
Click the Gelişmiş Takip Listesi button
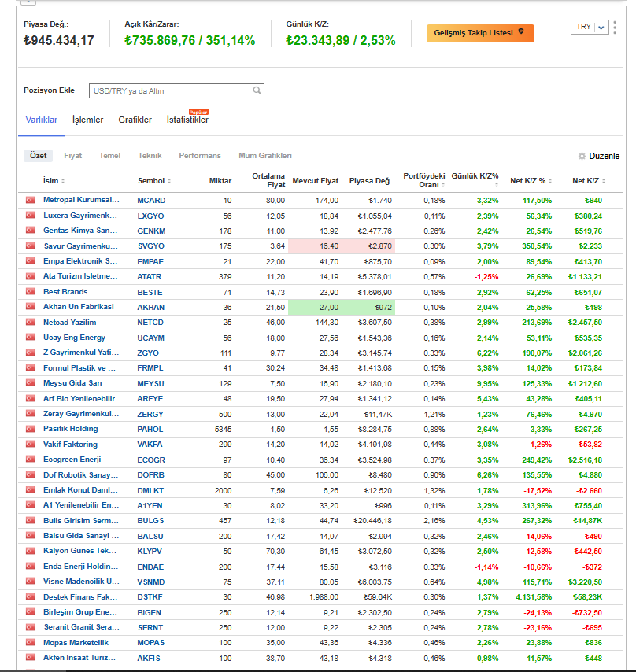(480, 33)
